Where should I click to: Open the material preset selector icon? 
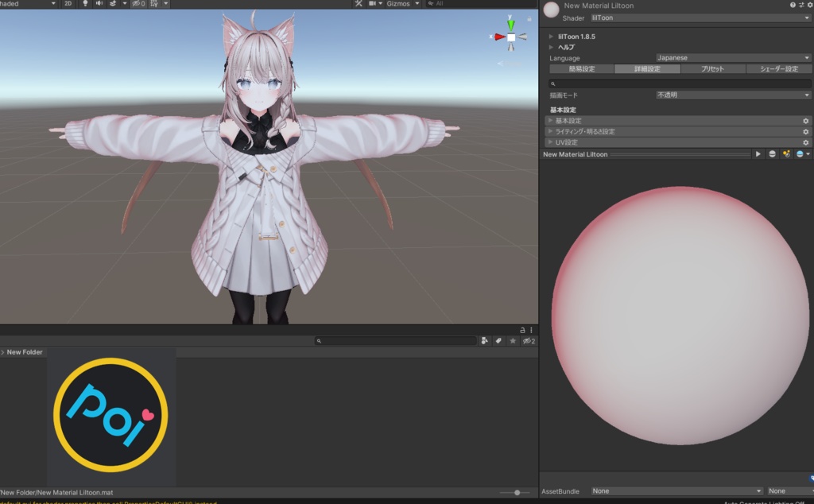point(801,6)
